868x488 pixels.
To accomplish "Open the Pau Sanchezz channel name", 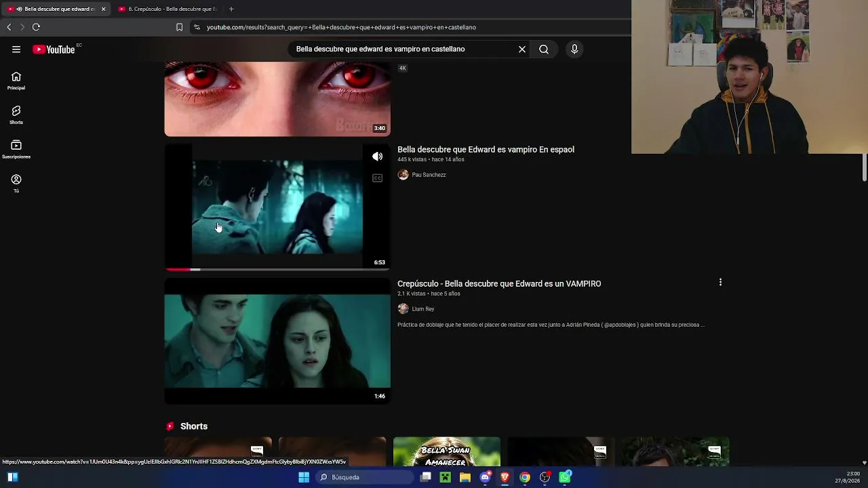I will point(429,175).
